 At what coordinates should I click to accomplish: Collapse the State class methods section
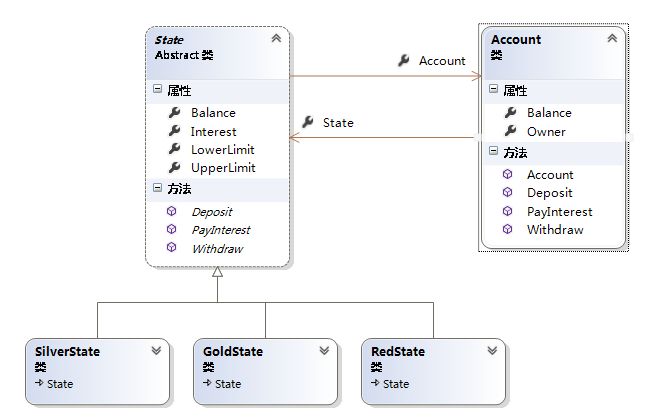pos(158,188)
